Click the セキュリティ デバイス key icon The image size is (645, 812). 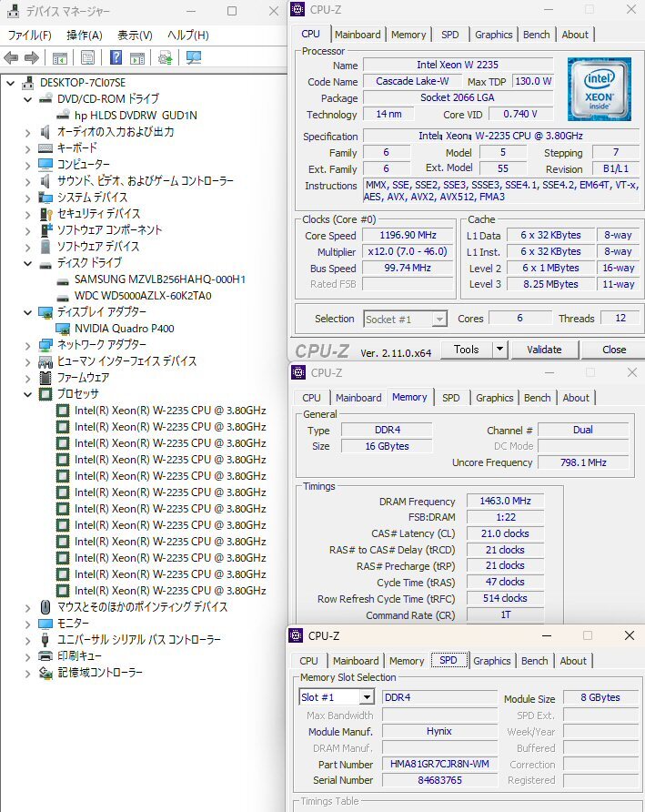45,214
